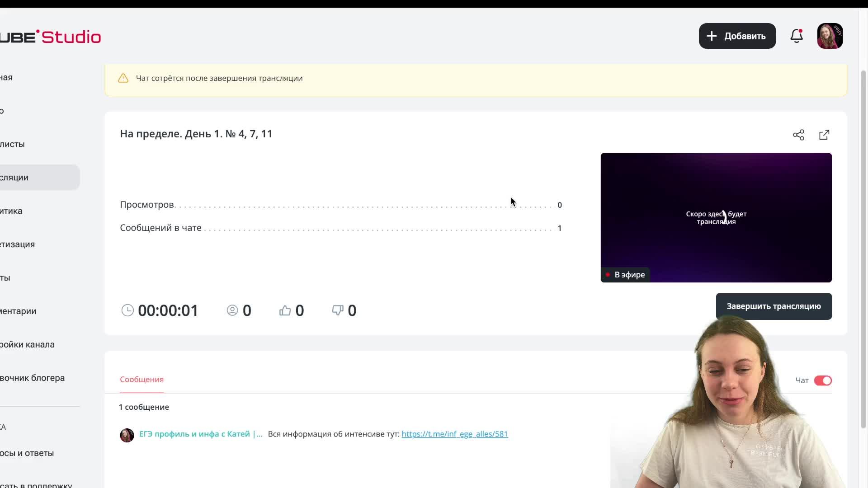
Task: Click the live stream preview thumbnail
Action: click(716, 217)
